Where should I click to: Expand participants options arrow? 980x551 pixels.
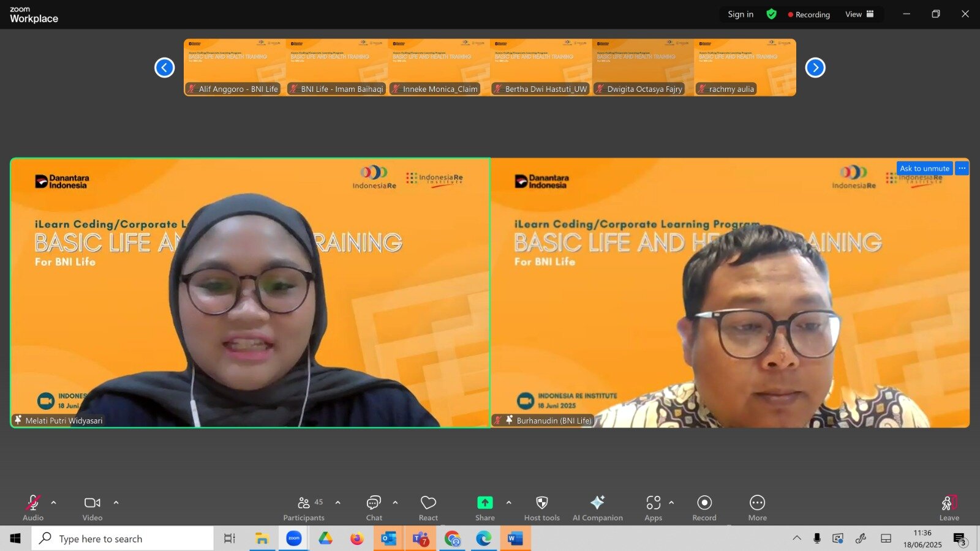pyautogui.click(x=337, y=503)
